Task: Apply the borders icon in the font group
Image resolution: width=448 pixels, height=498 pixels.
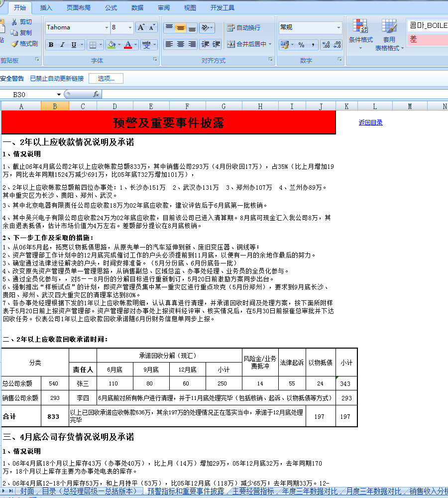Action: [93, 45]
